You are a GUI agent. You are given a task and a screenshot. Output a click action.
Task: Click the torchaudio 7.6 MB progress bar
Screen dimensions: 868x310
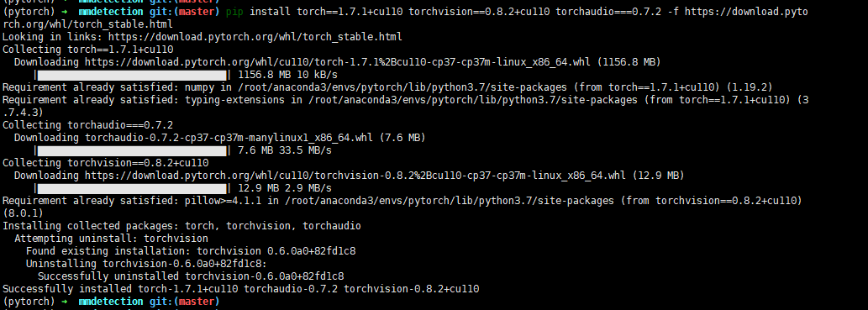click(x=133, y=150)
